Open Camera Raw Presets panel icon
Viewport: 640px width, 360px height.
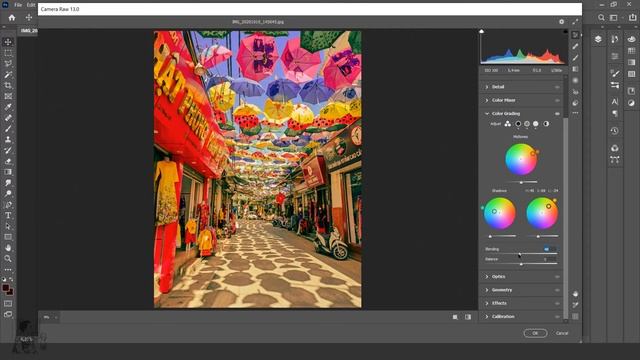point(575,103)
